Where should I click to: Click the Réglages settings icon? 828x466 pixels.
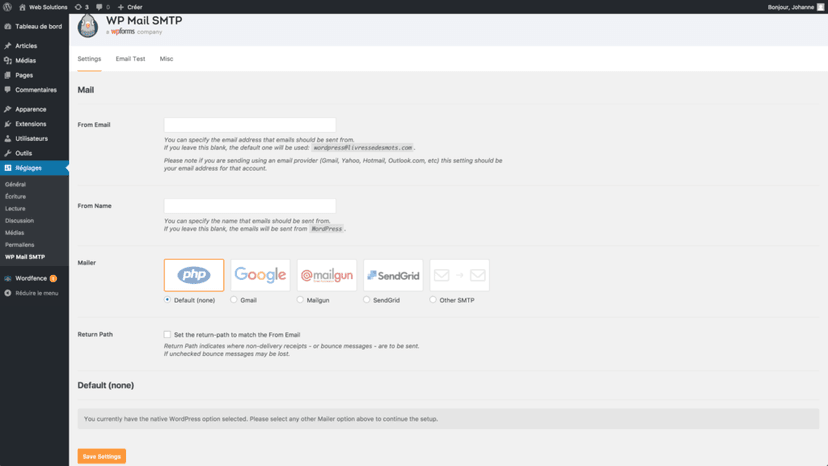7,167
